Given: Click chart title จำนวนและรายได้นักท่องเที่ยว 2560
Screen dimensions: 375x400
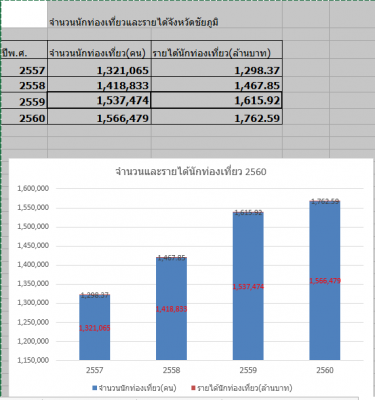Looking at the screenshot, I should (x=191, y=171).
